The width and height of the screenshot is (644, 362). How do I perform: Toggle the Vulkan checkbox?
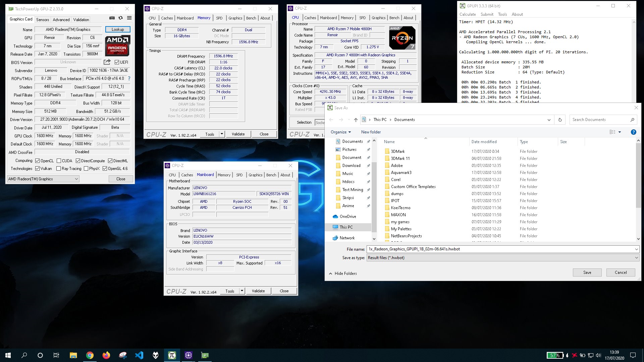pyautogui.click(x=38, y=169)
